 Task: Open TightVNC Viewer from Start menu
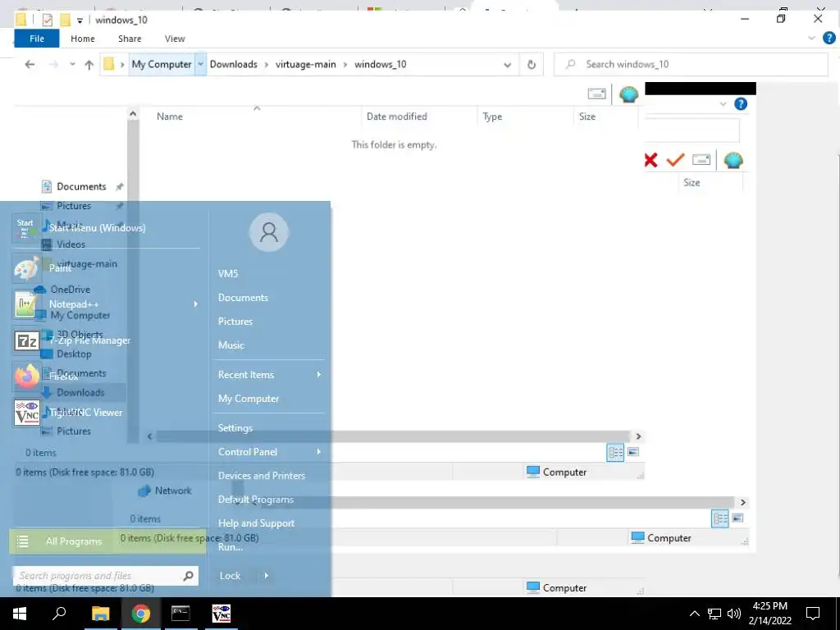point(85,413)
